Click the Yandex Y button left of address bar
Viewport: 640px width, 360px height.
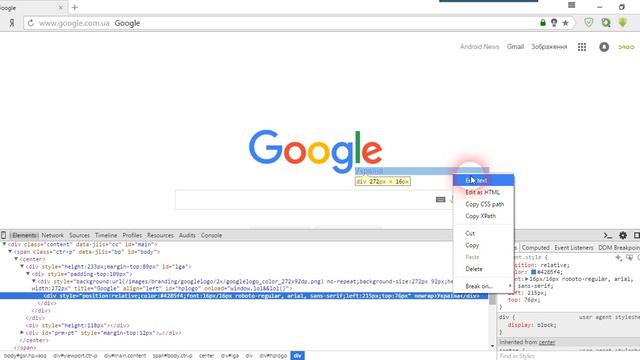(11, 23)
